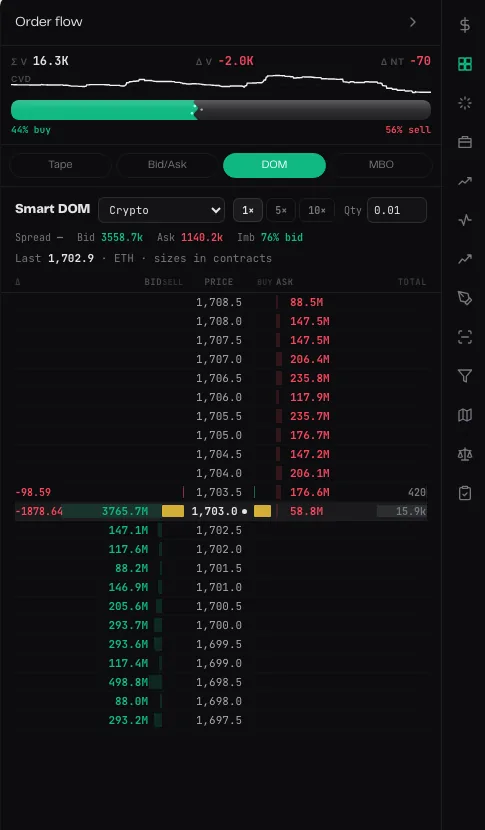
Task: Click the spinner-style sidebar icon
Action: pyautogui.click(x=464, y=103)
